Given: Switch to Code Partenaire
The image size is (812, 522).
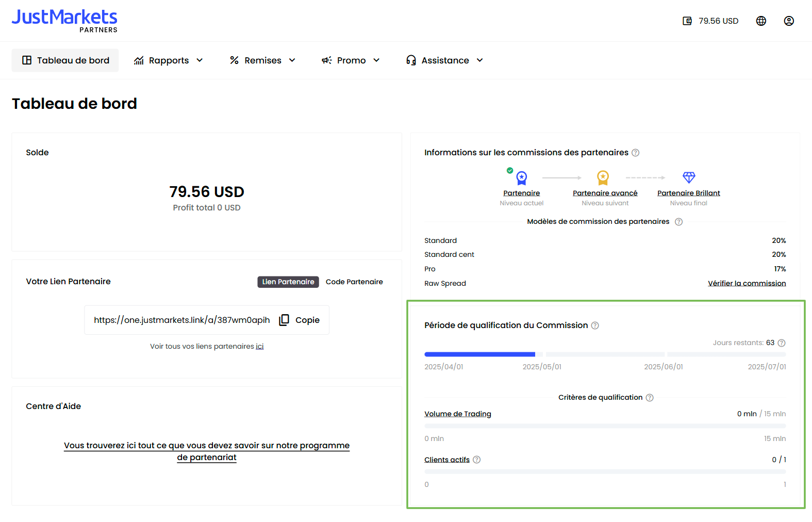Looking at the screenshot, I should point(354,282).
